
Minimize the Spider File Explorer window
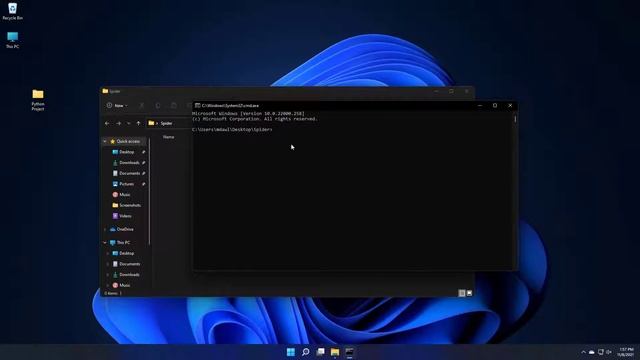(x=436, y=91)
